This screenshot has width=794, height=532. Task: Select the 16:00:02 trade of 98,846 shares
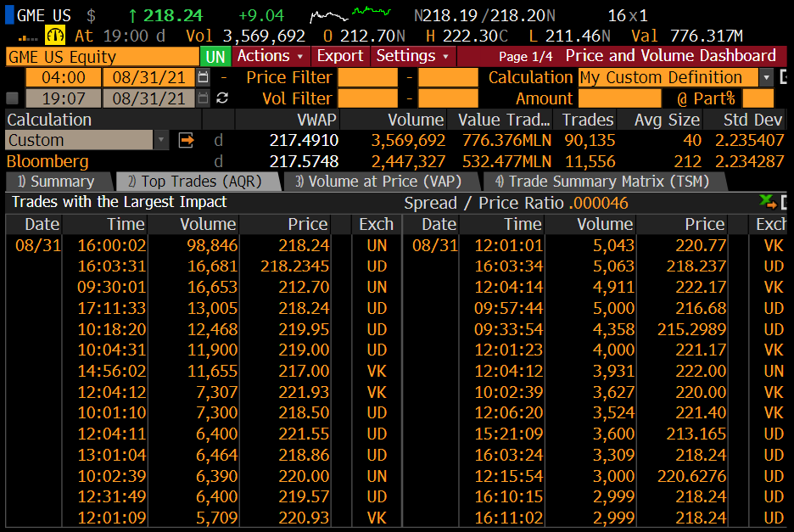tap(204, 245)
